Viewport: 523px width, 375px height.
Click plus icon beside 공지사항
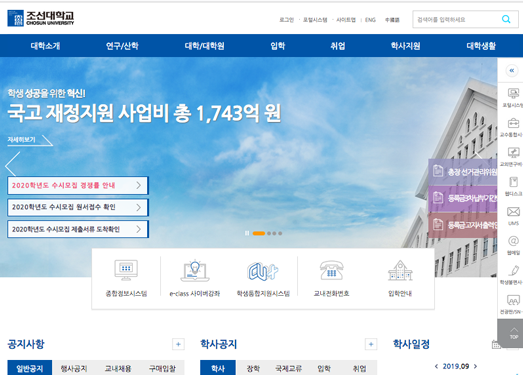point(178,344)
